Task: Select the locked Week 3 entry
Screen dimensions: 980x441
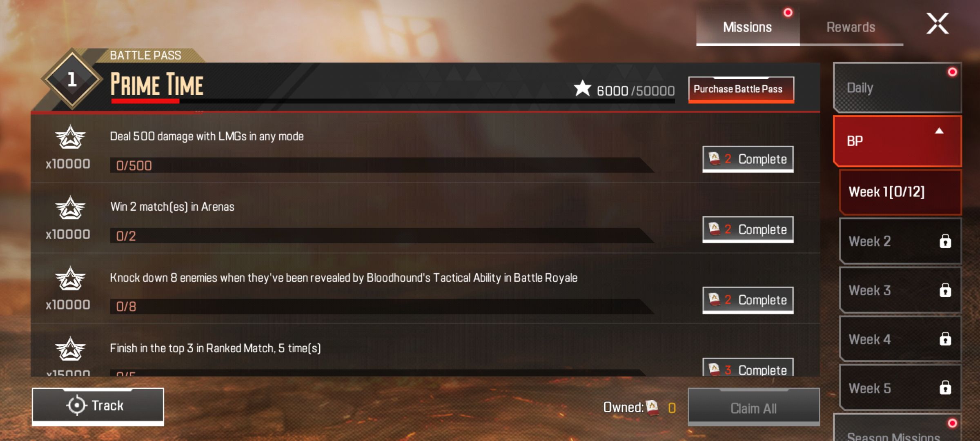Action: point(900,290)
